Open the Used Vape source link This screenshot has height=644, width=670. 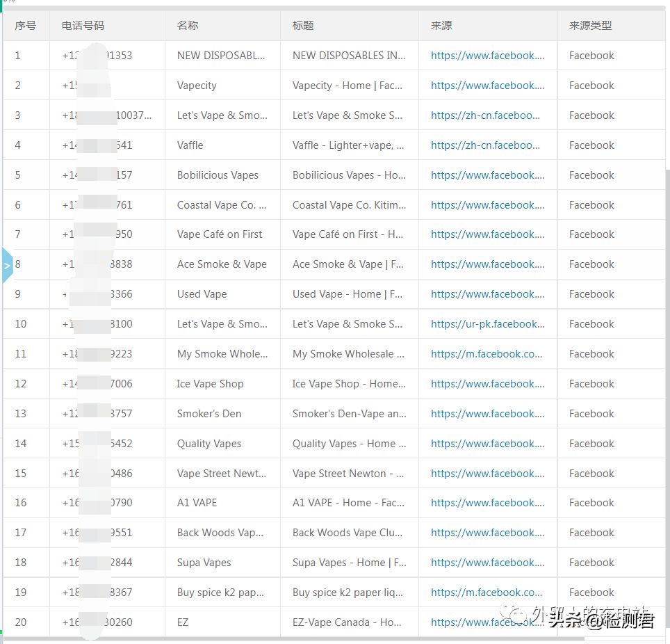[487, 294]
